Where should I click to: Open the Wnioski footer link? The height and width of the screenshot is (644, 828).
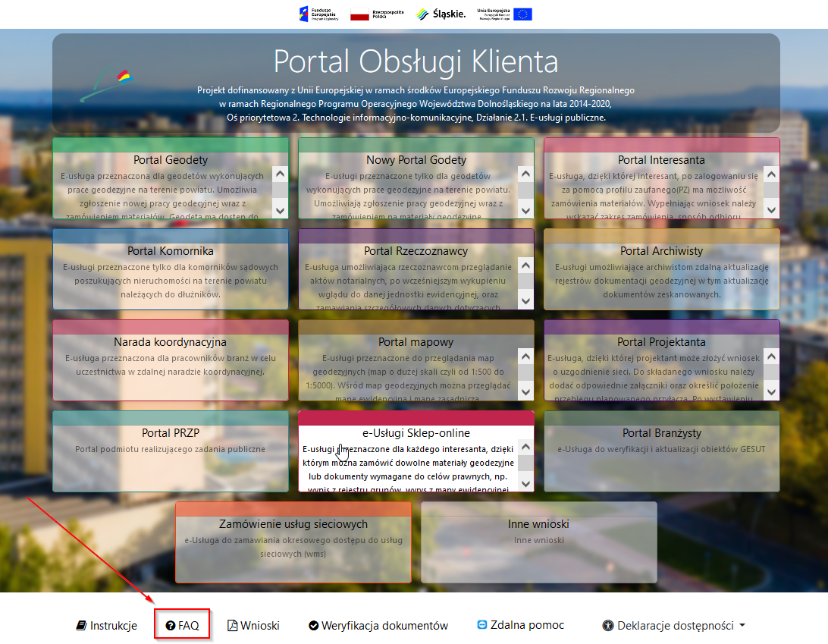coord(260,626)
